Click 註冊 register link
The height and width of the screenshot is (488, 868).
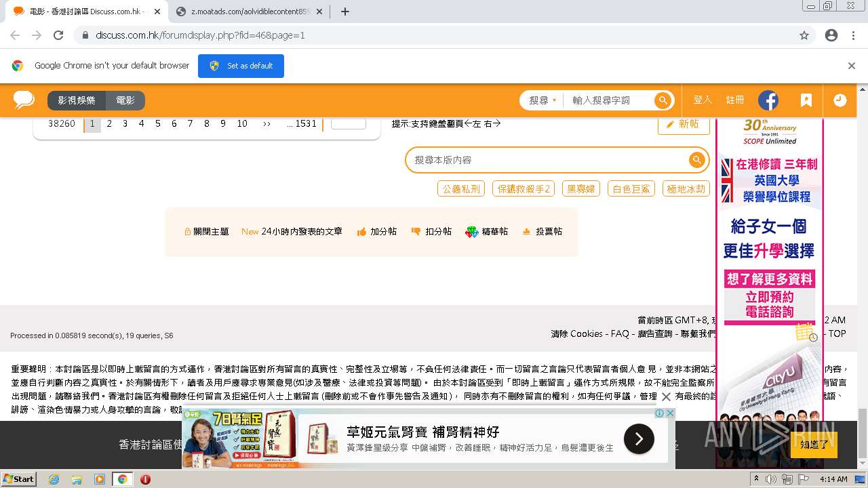(x=735, y=100)
